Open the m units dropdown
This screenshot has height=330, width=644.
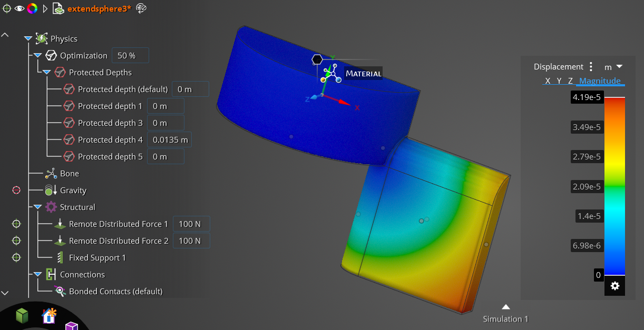pos(613,67)
